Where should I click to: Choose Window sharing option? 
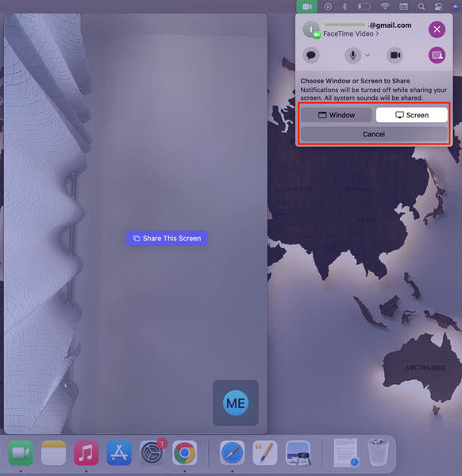(337, 115)
